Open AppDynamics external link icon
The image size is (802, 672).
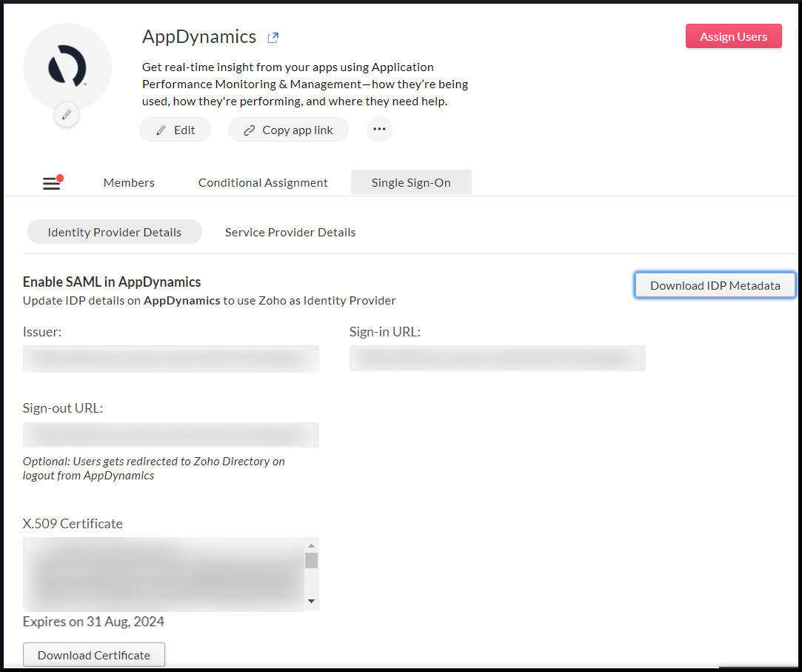pos(273,37)
